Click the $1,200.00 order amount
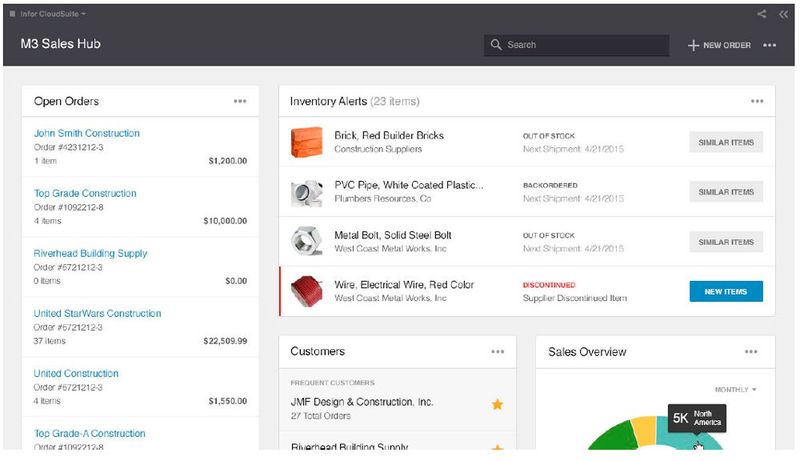Screen dimensions: 800x461 pyautogui.click(x=228, y=161)
